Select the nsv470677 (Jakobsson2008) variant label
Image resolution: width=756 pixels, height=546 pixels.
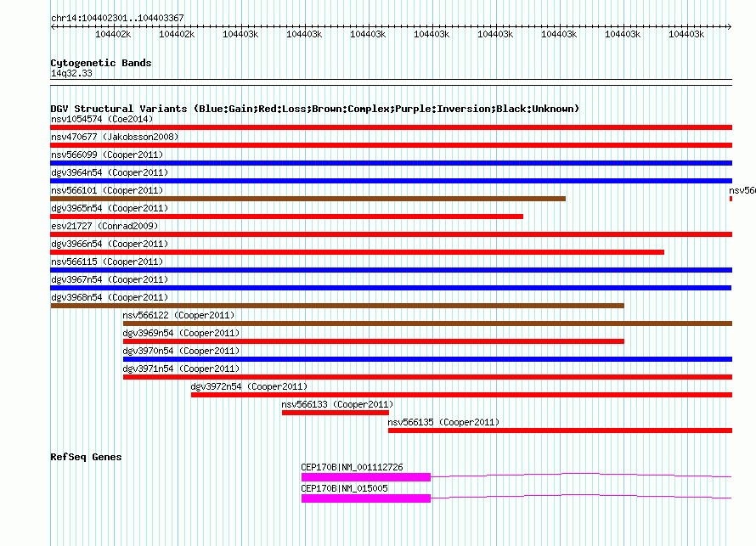(x=115, y=137)
